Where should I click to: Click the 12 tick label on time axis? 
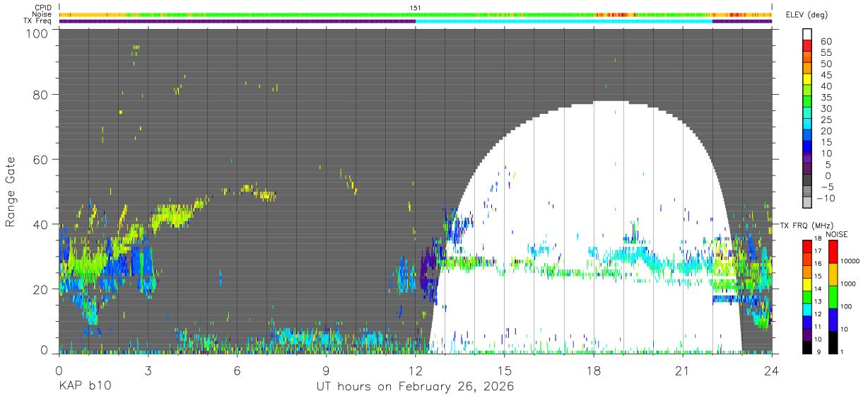(x=416, y=371)
